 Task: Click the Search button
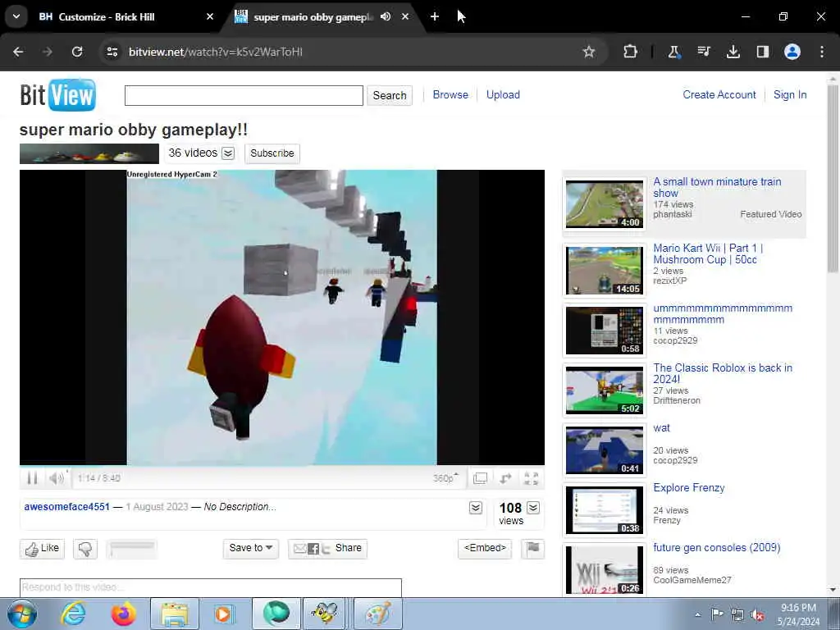(x=390, y=95)
